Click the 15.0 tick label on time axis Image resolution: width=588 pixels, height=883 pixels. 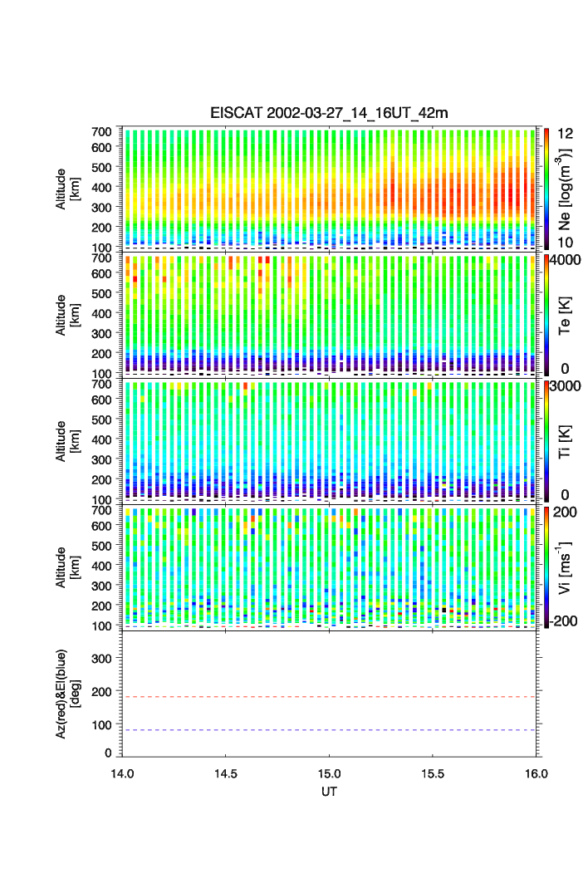pos(330,773)
